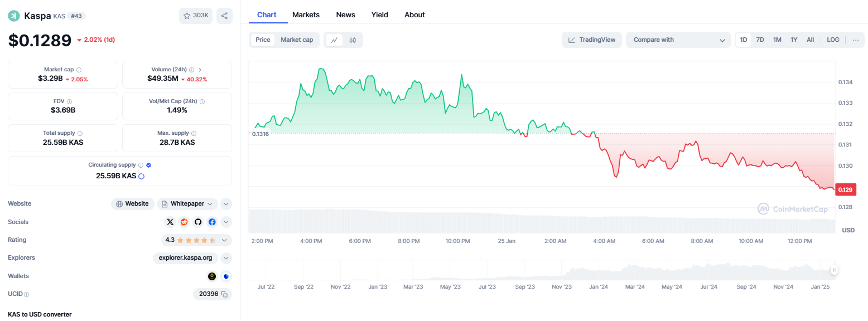This screenshot has width=868, height=321.
Task: Click the KAS to USD converter heading
Action: coord(40,314)
